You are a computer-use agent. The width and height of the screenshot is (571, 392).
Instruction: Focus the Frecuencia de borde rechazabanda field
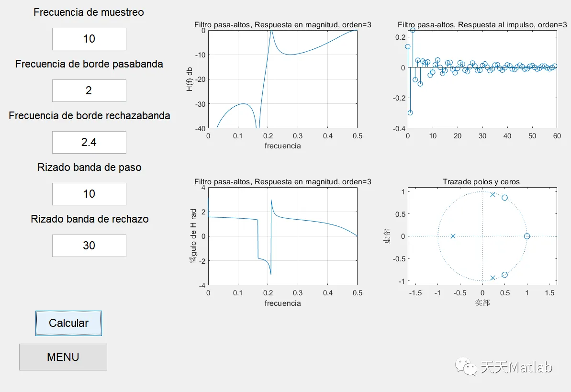[x=89, y=142]
